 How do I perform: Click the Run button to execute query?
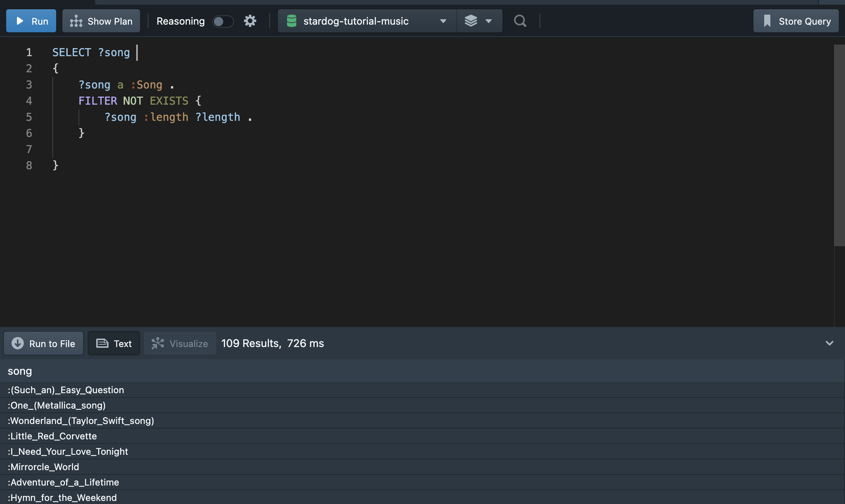point(32,20)
